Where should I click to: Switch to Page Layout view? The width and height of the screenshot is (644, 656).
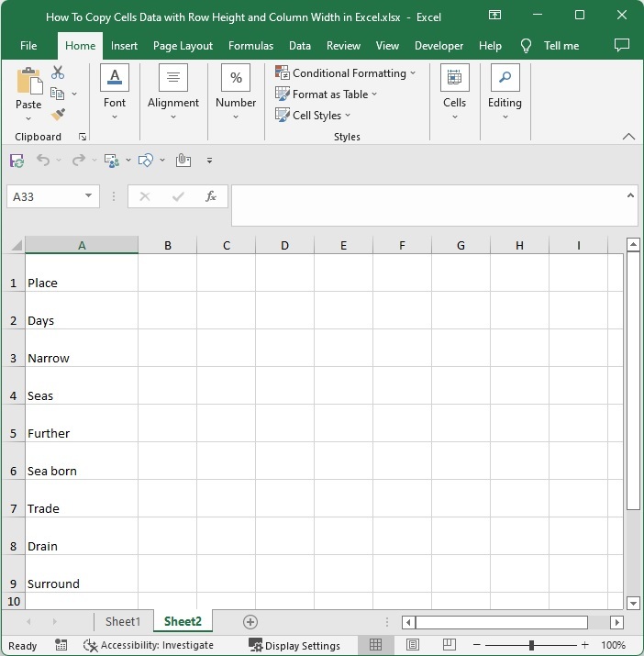pos(412,645)
